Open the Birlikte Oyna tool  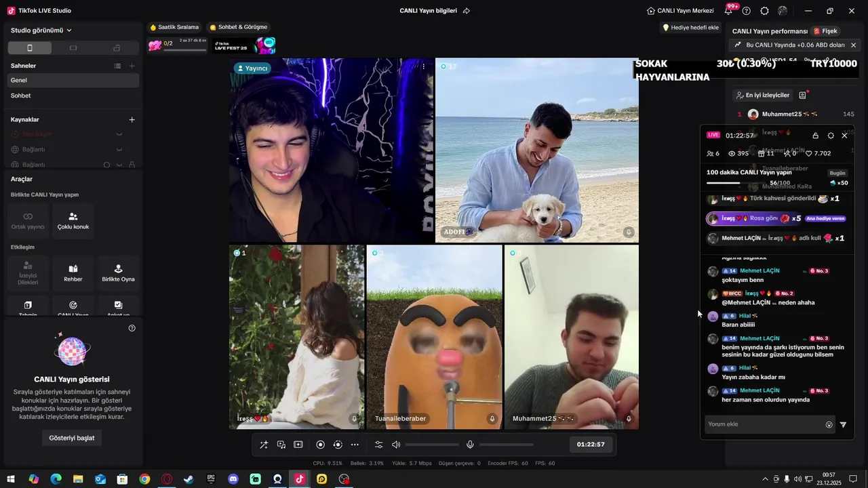pos(118,273)
